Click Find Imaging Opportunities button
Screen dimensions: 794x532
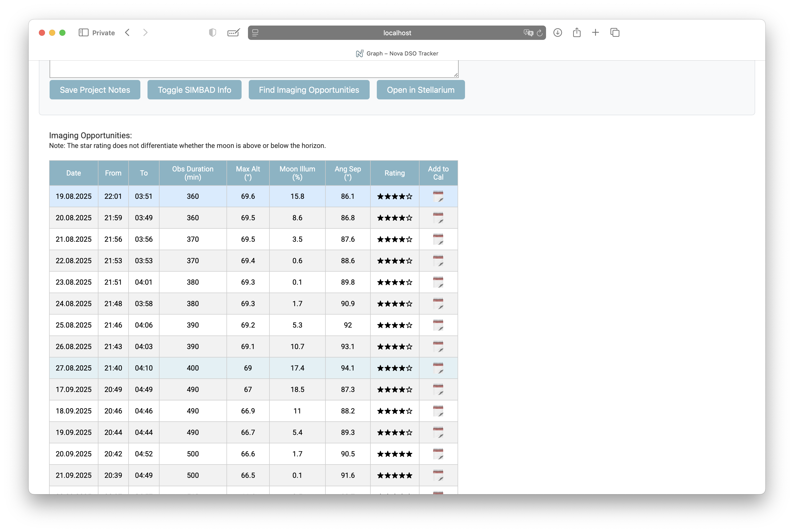tap(309, 90)
